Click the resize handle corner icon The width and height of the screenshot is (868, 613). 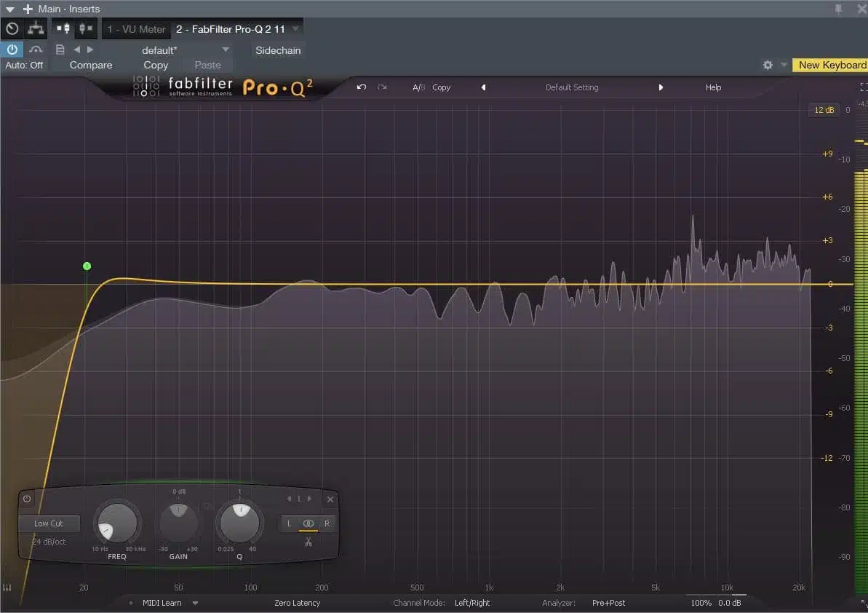pyautogui.click(x=864, y=603)
